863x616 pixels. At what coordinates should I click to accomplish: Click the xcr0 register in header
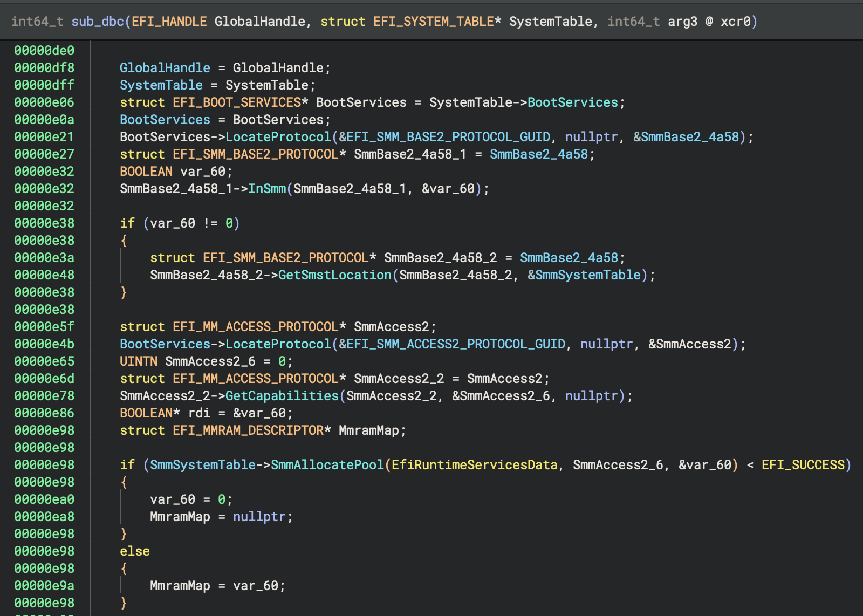point(736,22)
